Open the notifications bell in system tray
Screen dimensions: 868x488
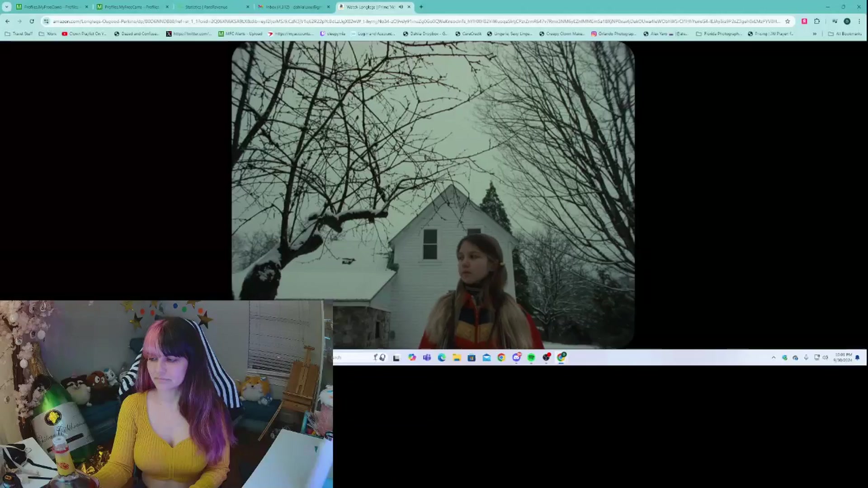(858, 357)
